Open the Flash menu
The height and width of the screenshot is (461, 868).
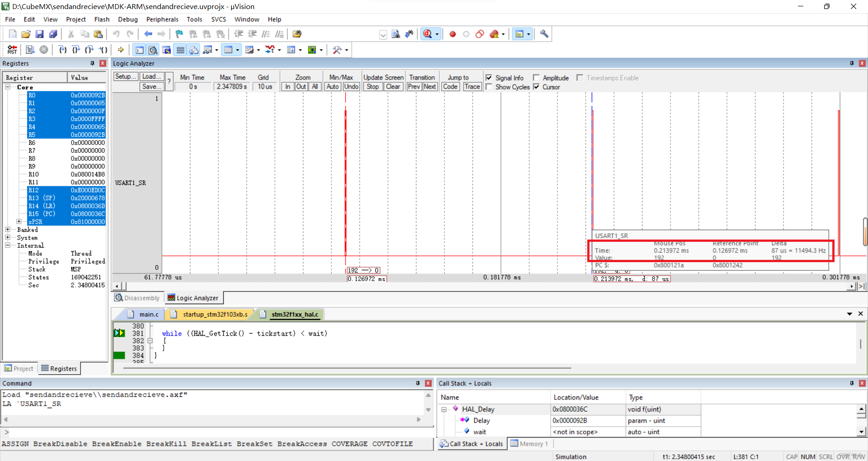[x=102, y=19]
